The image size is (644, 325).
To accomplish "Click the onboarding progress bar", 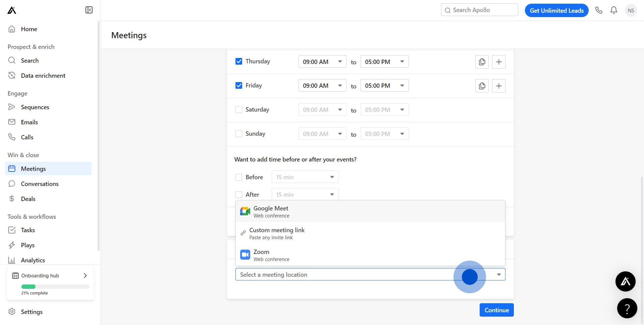I will tap(55, 286).
